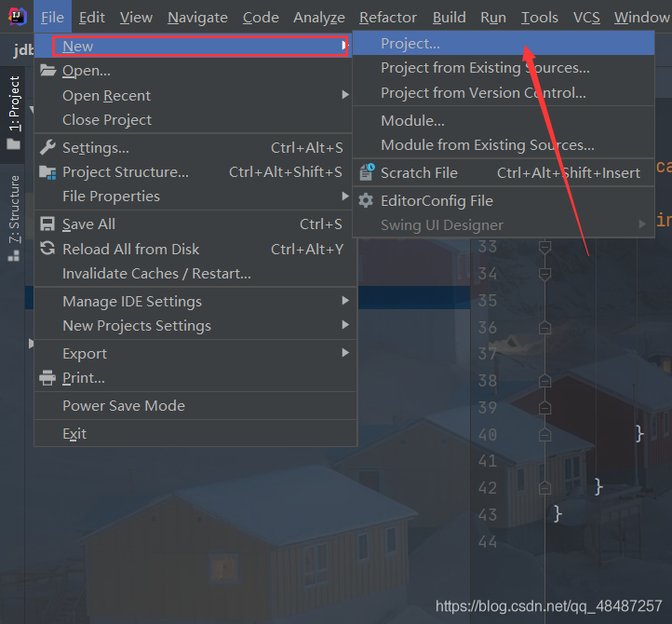Expand the Manage IDE Settings submenu arrow

(x=345, y=301)
